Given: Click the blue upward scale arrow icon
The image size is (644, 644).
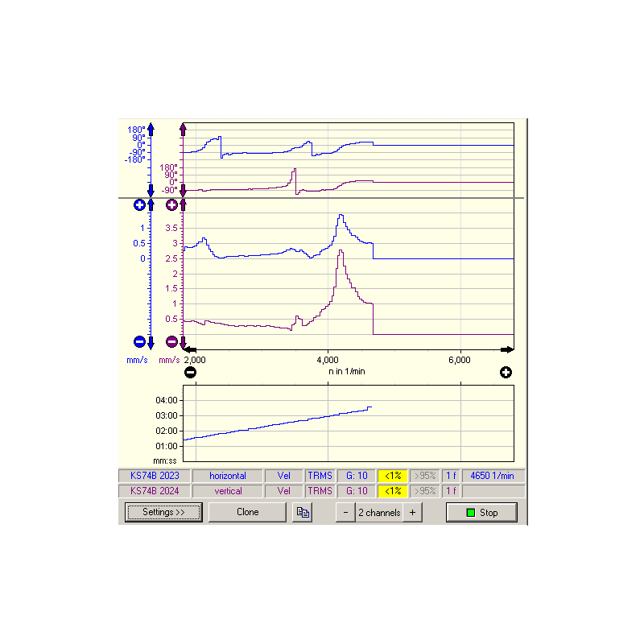Looking at the screenshot, I should pyautogui.click(x=150, y=129).
